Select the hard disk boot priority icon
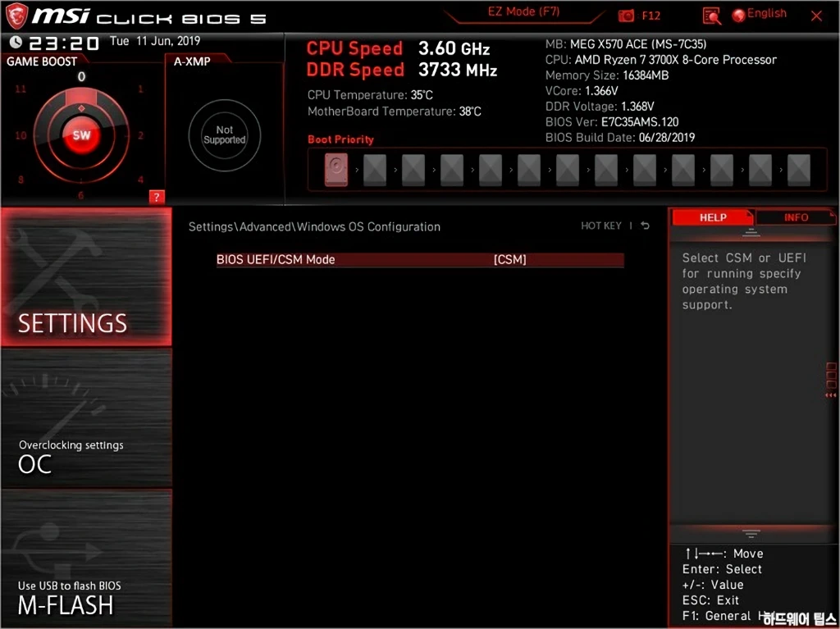 336,170
